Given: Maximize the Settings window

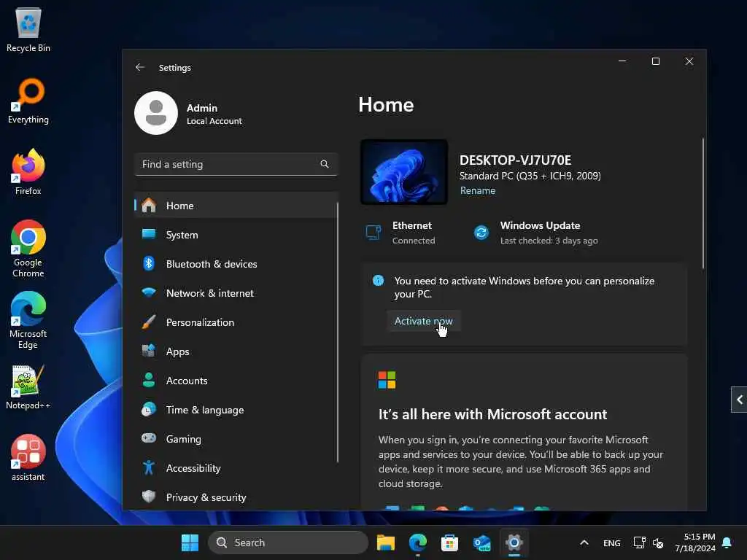Looking at the screenshot, I should pos(656,61).
